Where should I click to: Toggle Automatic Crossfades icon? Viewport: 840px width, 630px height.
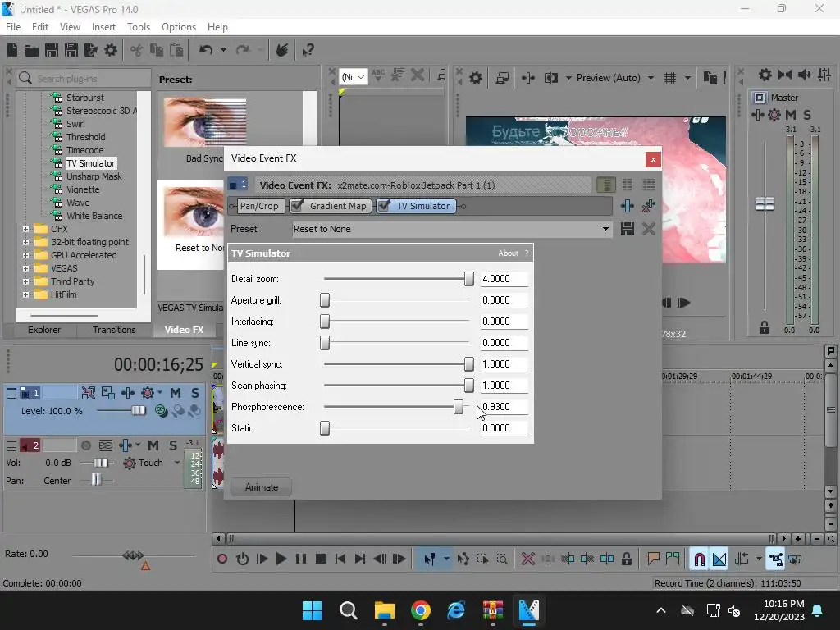click(719, 559)
